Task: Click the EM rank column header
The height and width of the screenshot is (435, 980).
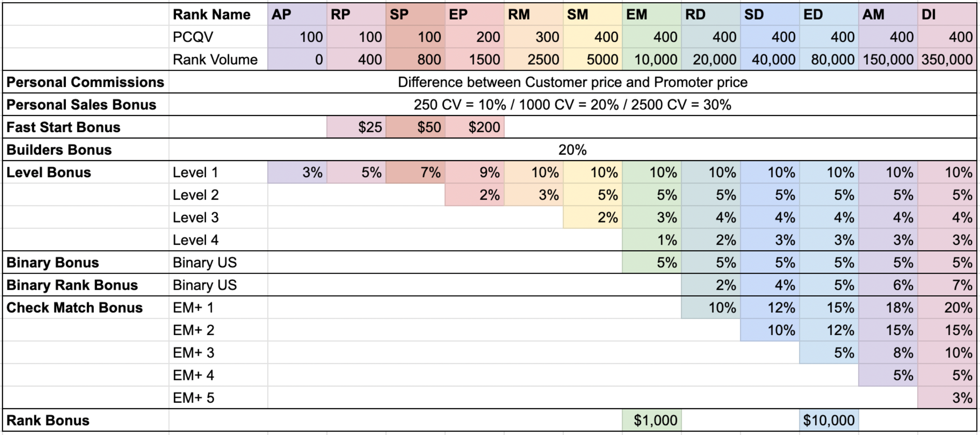Action: tap(652, 14)
